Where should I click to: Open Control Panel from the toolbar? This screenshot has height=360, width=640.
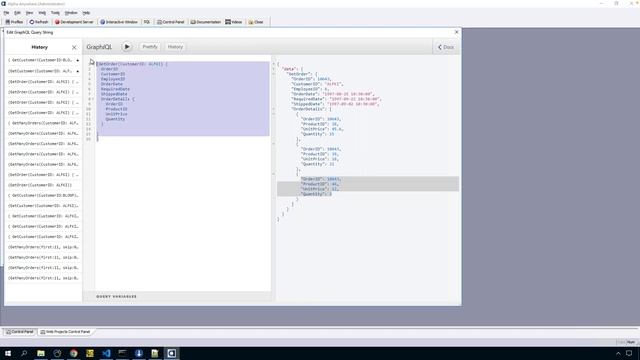(171, 22)
